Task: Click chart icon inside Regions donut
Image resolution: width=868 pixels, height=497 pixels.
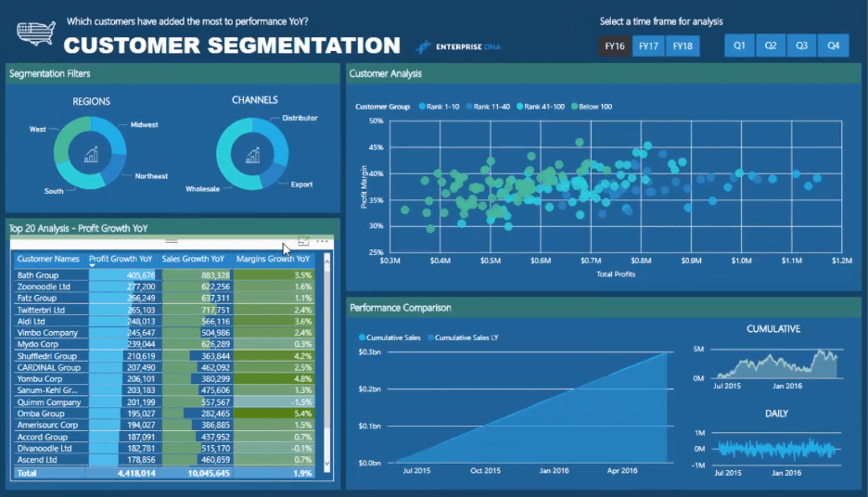Action: [x=91, y=155]
